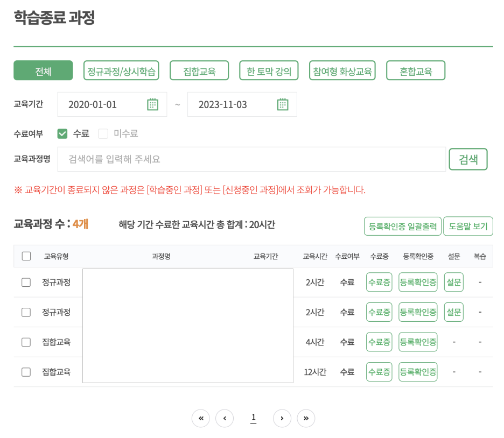Image resolution: width=504 pixels, height=438 pixels.
Task: Open the end date calendar picker icon
Action: (x=283, y=104)
